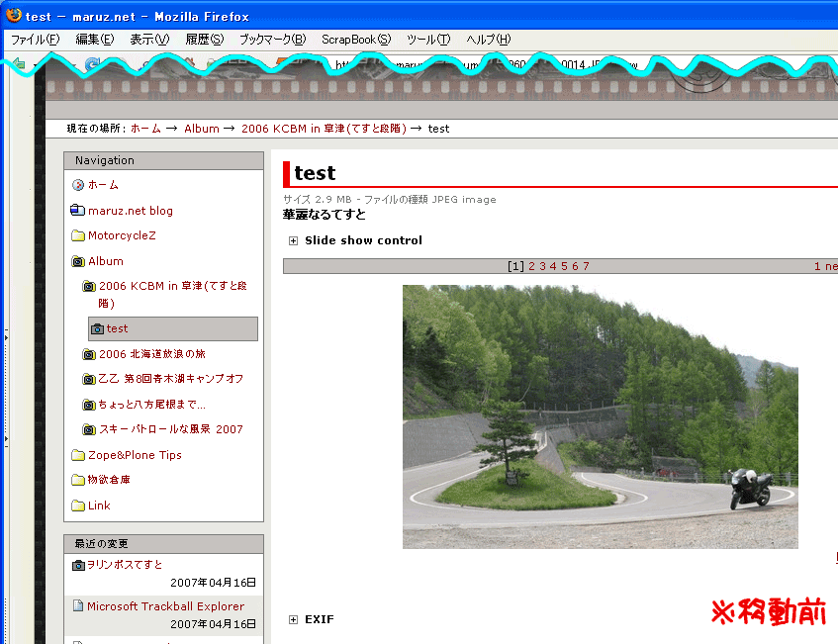This screenshot has width=838, height=644.
Task: Jump to slide page 5
Action: point(564,266)
